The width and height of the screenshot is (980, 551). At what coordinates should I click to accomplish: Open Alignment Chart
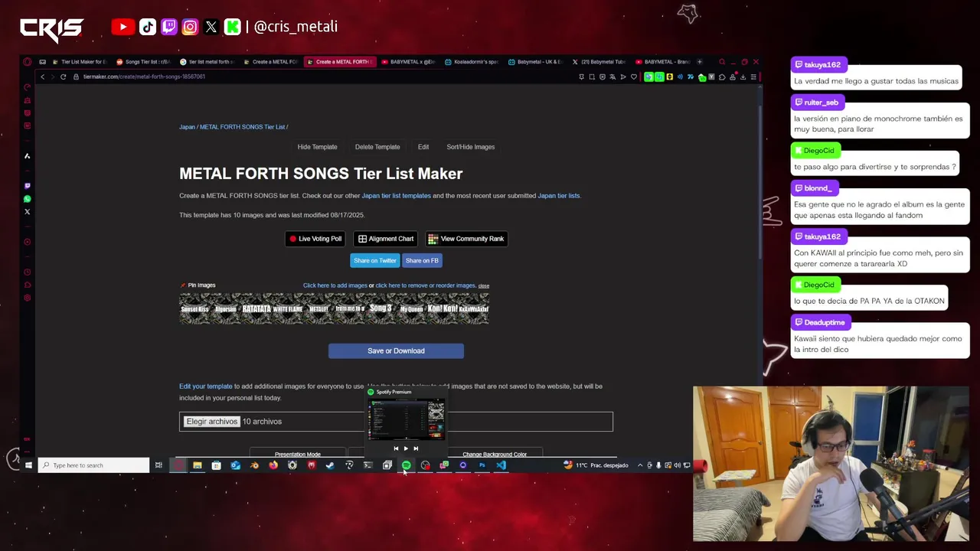386,239
